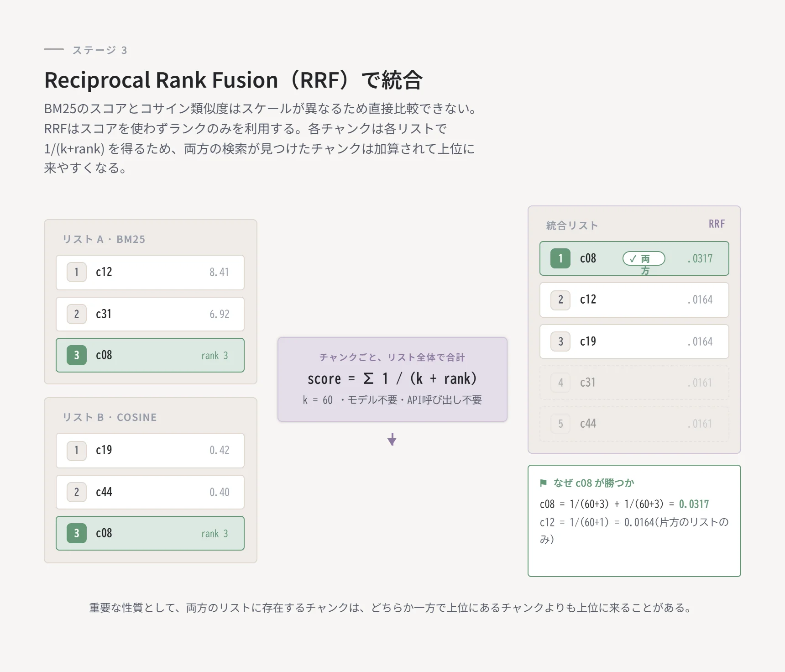Screen dimensions: 785x672
Task: Click the dimmed c31 row scored .0161
Action: [634, 383]
